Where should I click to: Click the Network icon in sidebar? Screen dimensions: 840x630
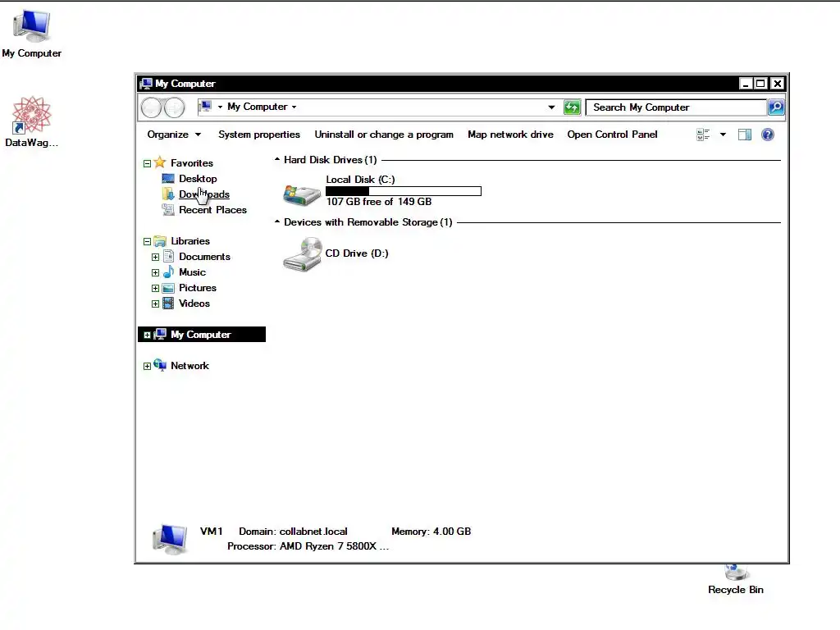(x=160, y=365)
